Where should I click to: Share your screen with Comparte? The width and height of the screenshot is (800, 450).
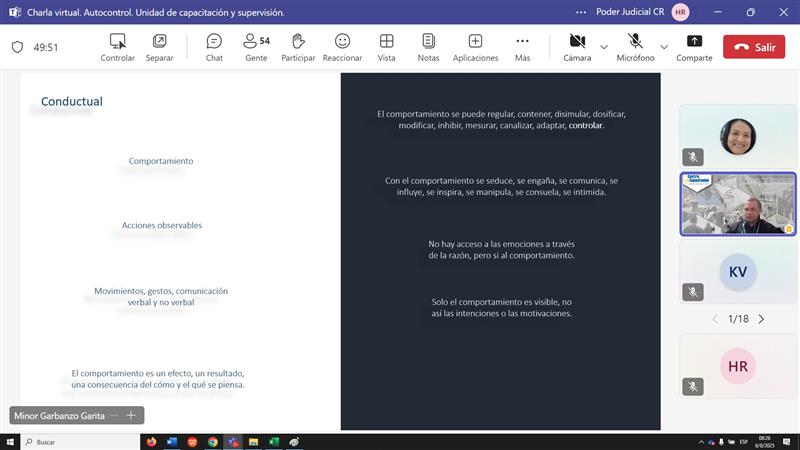(x=694, y=47)
